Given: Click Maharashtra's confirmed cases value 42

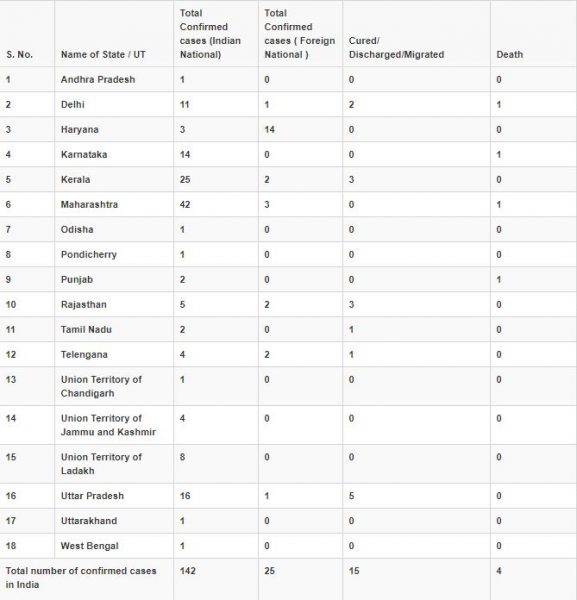Looking at the screenshot, I should point(185,205).
